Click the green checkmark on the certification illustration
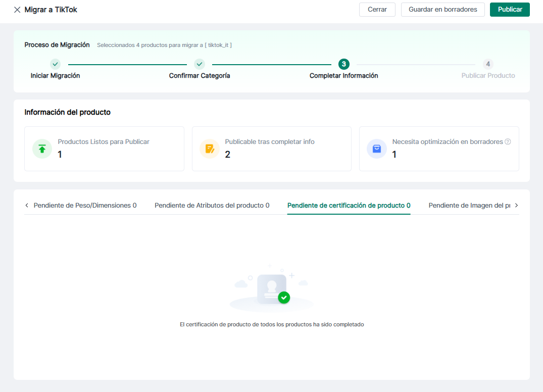Screen dimensions: 543x392 click(284, 298)
